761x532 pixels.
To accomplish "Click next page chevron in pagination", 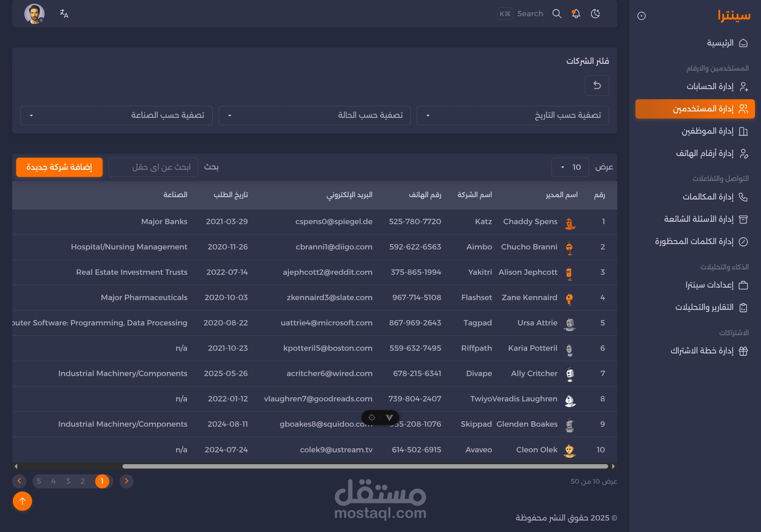I will coord(127,481).
